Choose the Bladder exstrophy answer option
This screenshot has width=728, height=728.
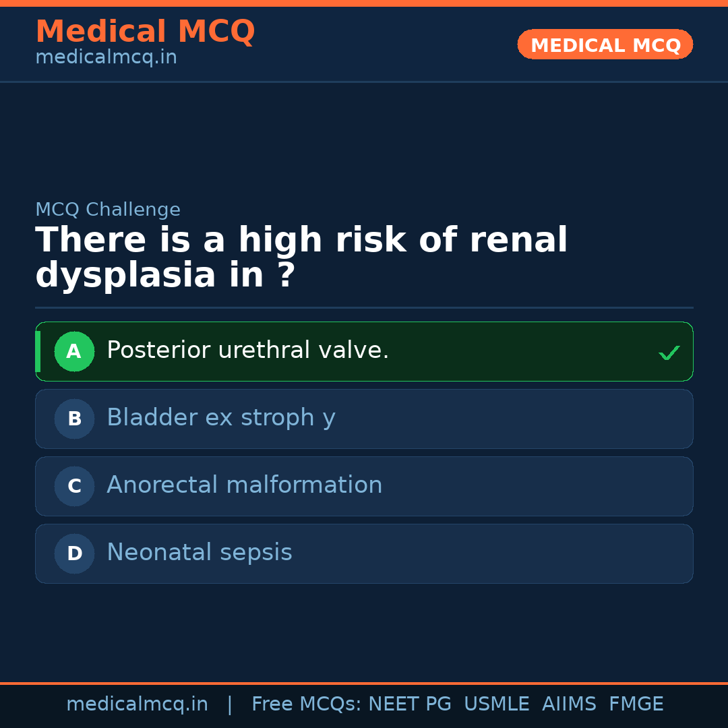220,418
